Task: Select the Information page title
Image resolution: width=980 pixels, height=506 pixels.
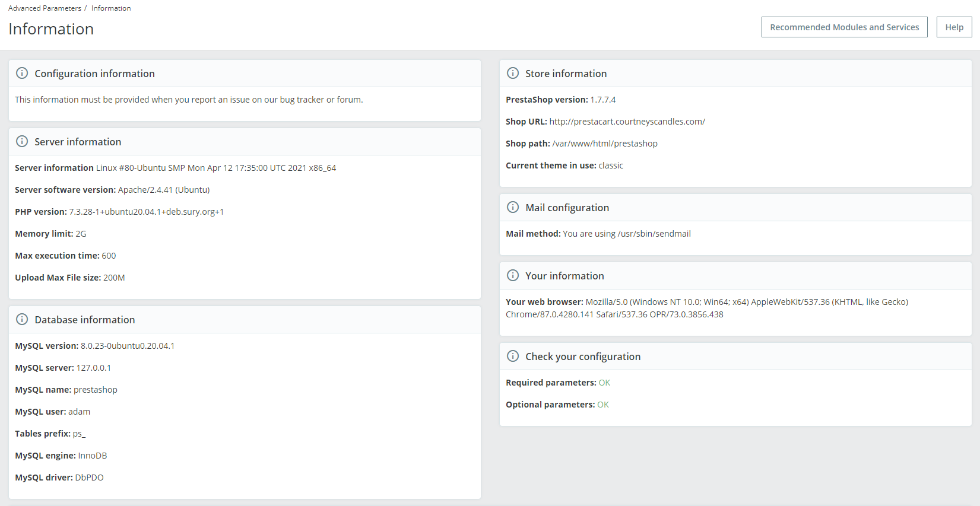Action: pyautogui.click(x=51, y=29)
